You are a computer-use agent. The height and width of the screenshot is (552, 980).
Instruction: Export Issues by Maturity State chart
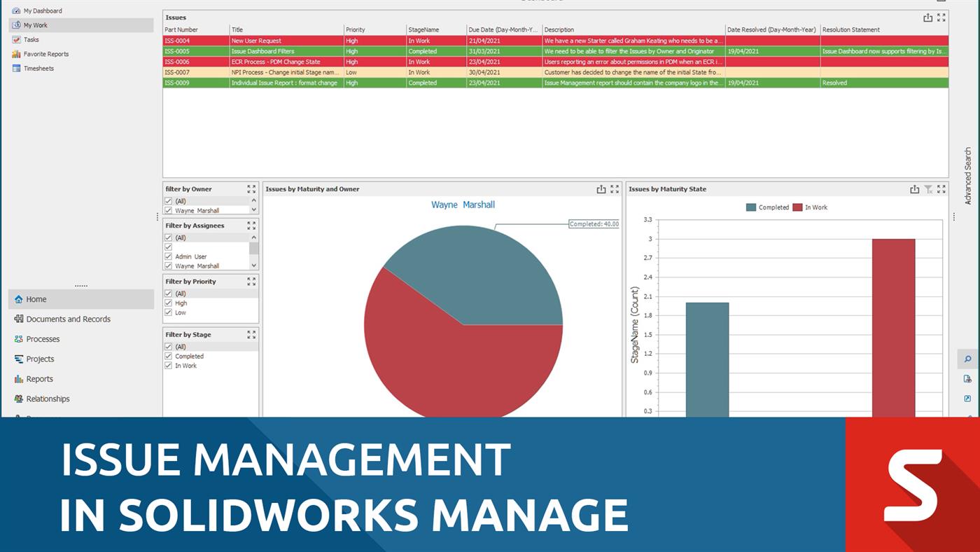[x=914, y=189]
